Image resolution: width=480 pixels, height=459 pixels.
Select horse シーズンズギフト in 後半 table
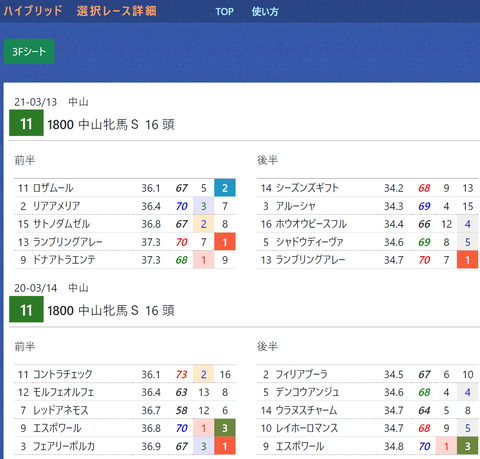[367, 188]
